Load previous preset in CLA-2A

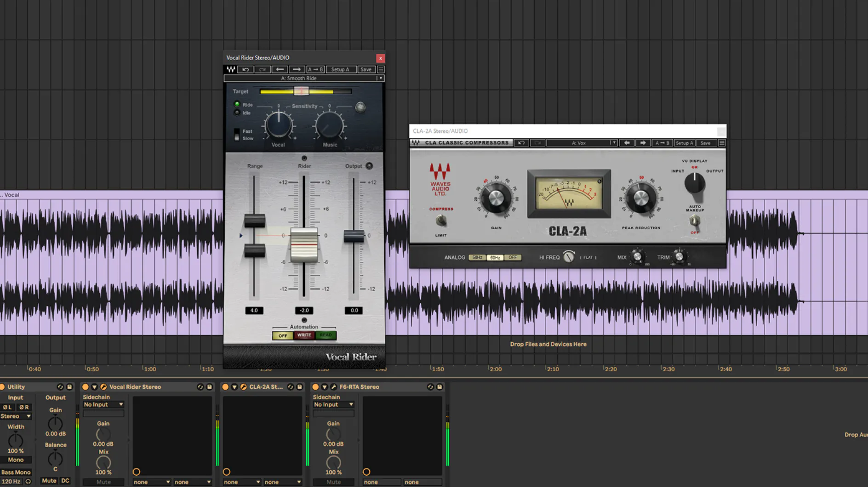pos(627,143)
